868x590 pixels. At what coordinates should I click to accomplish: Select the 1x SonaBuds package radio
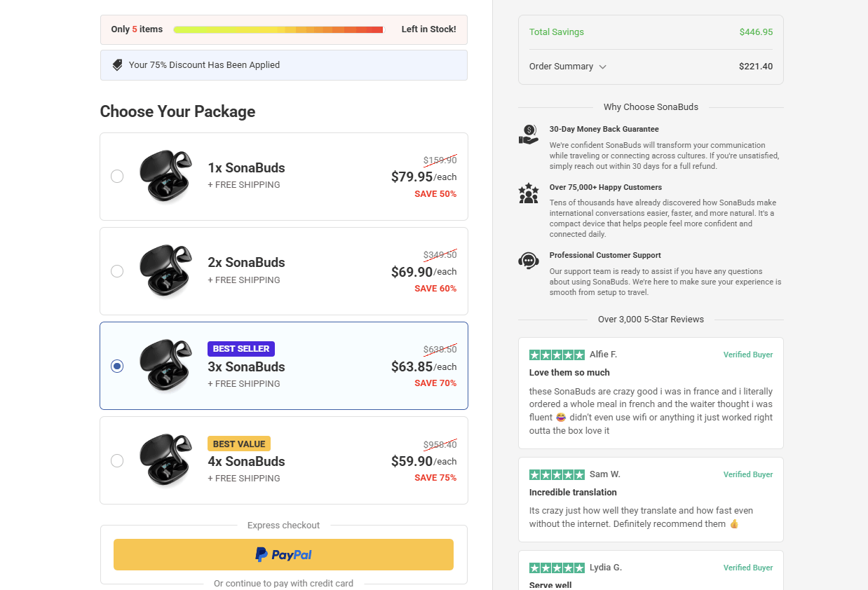[117, 177]
